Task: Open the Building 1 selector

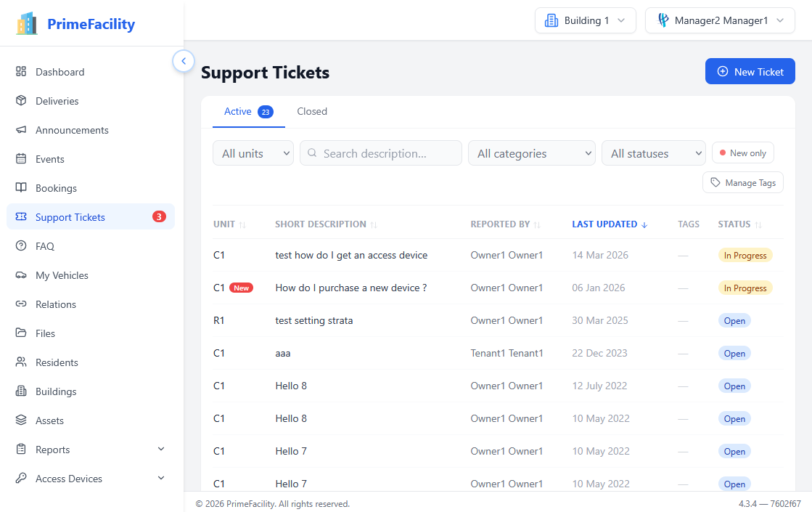Action: coord(585,20)
